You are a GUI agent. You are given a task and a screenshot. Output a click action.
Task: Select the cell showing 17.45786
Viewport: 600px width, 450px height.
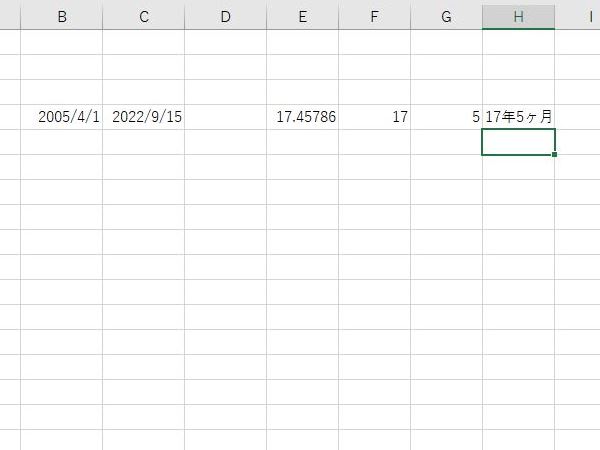[302, 117]
